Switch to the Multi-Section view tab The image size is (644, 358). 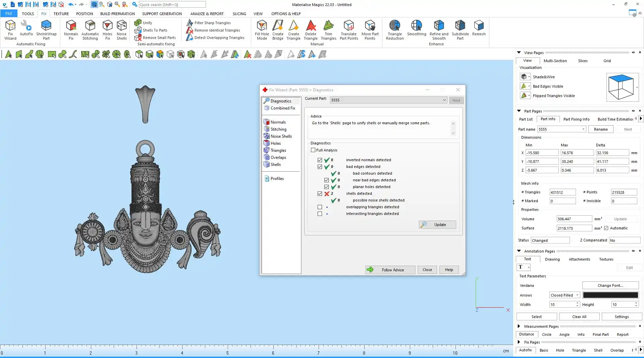555,61
